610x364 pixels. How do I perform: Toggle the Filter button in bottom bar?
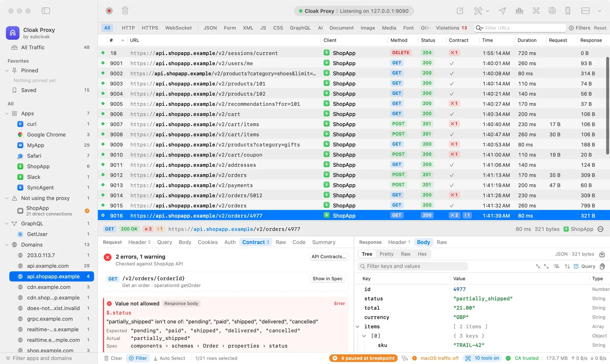tap(138, 358)
